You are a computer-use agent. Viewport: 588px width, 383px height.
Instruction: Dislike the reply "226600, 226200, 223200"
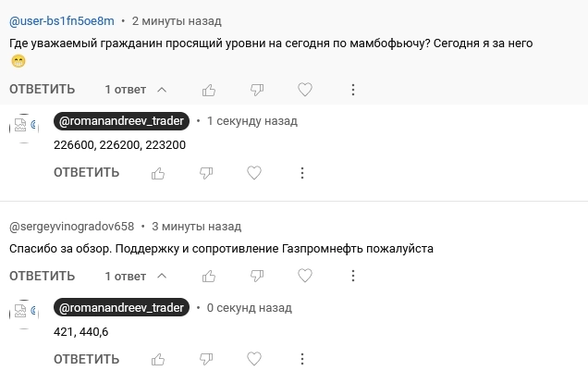pos(206,172)
